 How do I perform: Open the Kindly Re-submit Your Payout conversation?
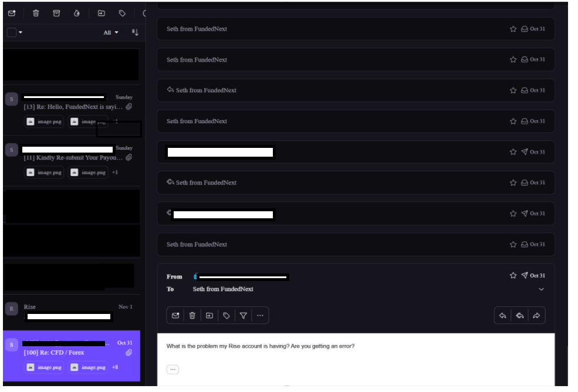pos(73,157)
